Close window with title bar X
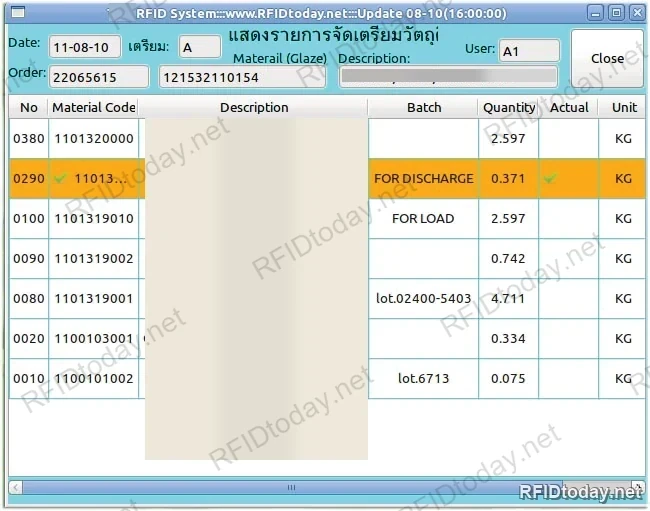The width and height of the screenshot is (650, 511). click(637, 13)
